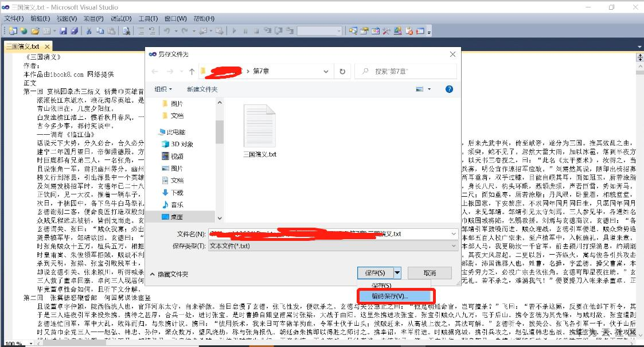644x347 pixels.
Task: Open the 工具(T) menu
Action: (x=148, y=18)
